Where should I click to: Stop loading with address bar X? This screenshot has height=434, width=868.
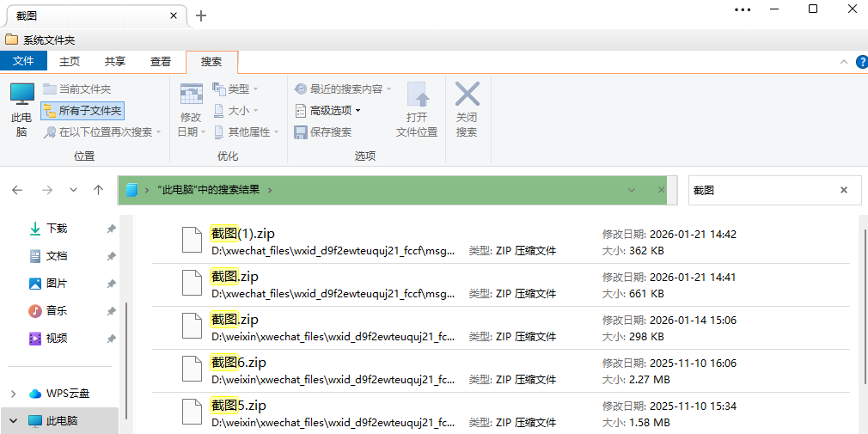point(661,190)
